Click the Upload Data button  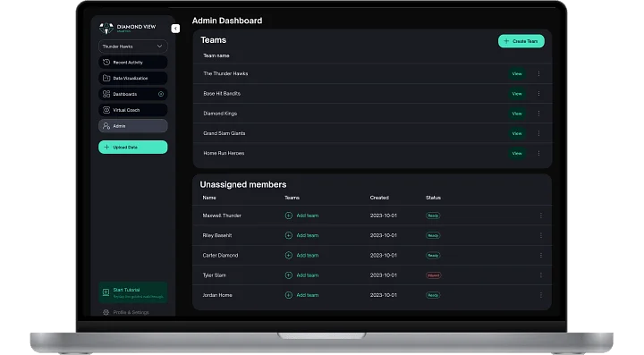132,147
